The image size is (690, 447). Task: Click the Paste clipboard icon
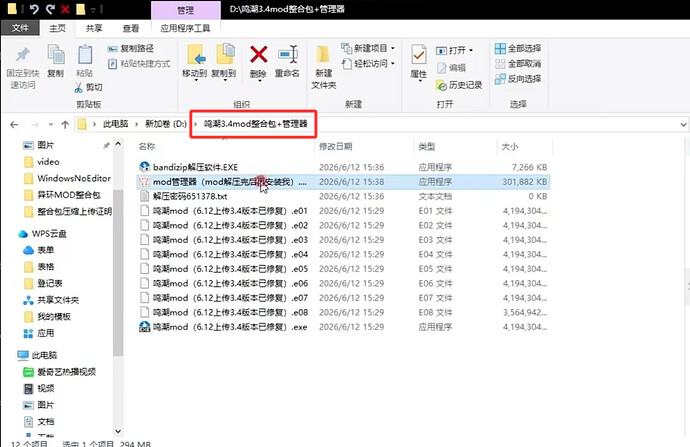[x=84, y=55]
